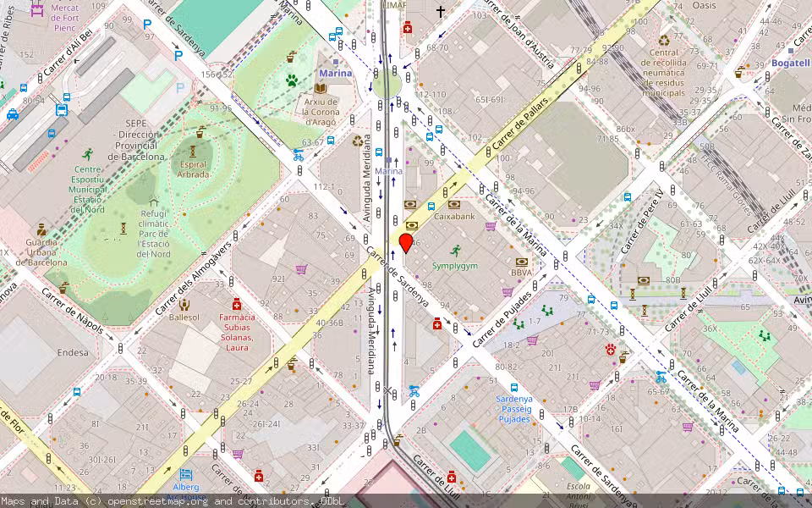Click the shopping cart icon right of Caixabank
The width and height of the screenshot is (812, 508).
coord(491,225)
